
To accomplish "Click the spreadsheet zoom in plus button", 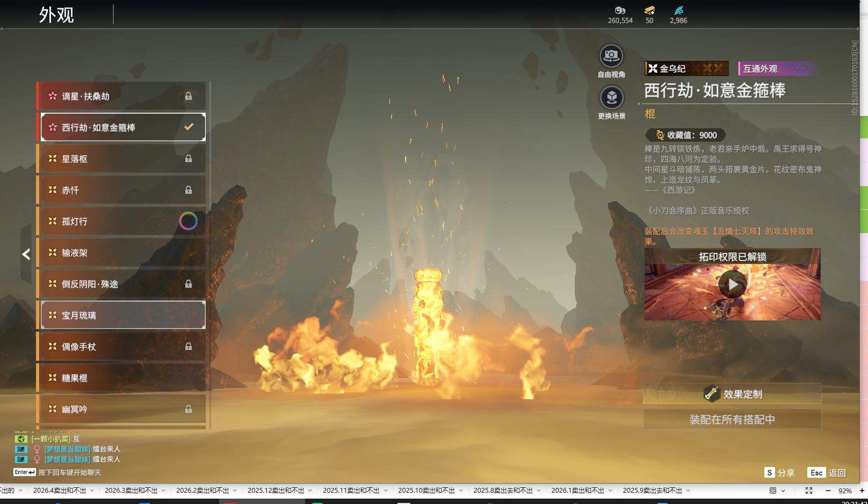I will click(863, 491).
